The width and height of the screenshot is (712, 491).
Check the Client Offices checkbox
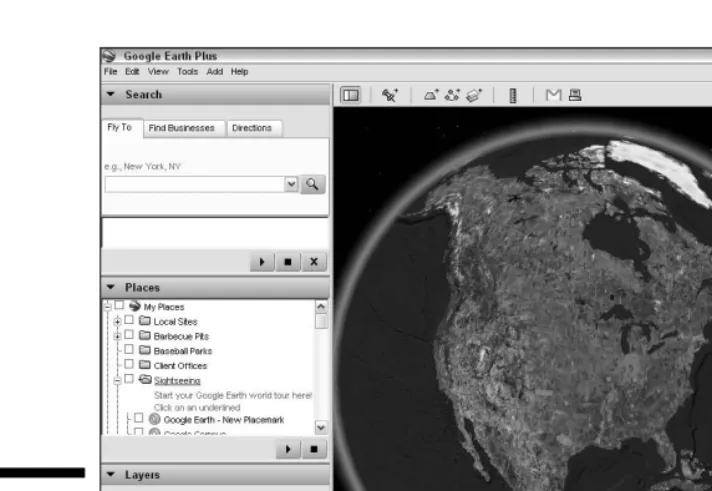pyautogui.click(x=129, y=364)
